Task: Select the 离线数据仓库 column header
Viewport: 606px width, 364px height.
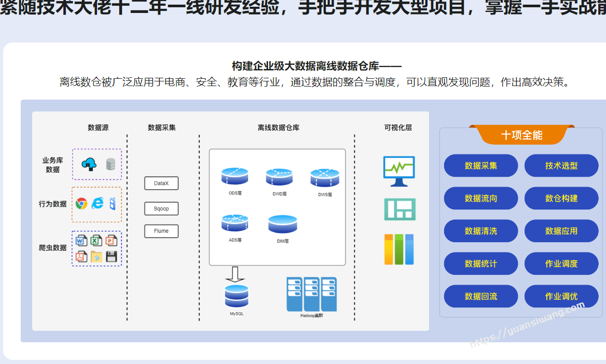Action: point(278,128)
